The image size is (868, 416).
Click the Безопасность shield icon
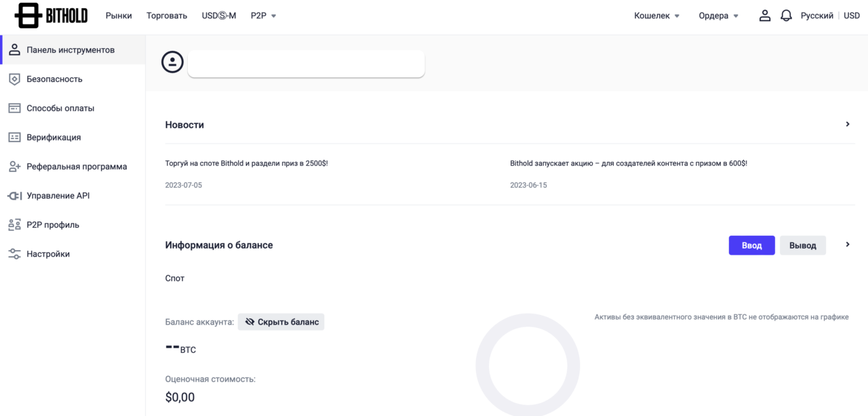coord(14,79)
